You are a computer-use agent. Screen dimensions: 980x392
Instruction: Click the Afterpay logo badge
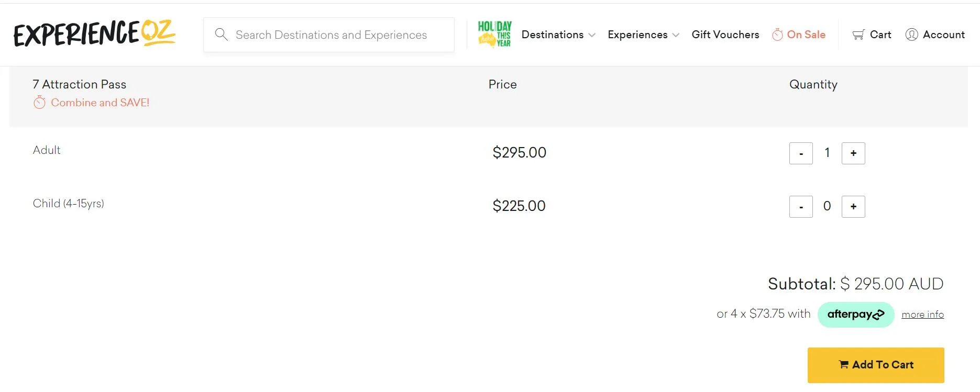[855, 315]
